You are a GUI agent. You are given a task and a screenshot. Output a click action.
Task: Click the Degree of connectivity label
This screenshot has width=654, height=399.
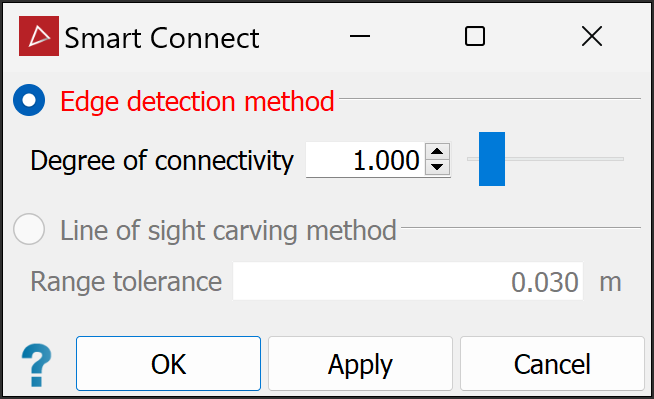(x=162, y=161)
